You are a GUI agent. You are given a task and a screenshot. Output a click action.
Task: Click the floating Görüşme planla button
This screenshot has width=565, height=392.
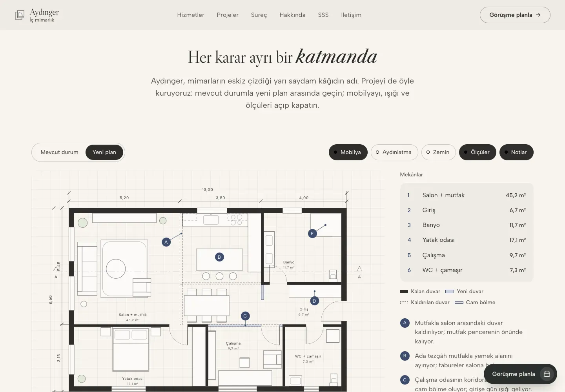520,374
